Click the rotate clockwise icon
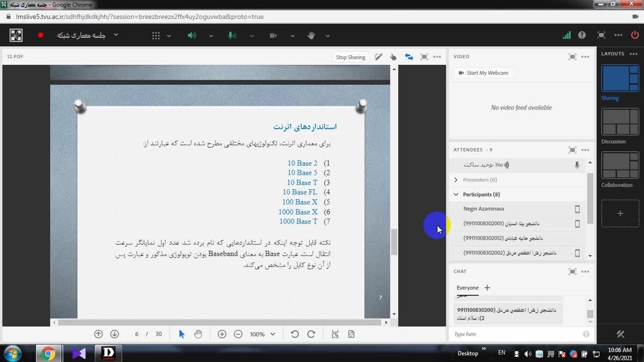Screen dimensions: 644x362 click(311, 334)
